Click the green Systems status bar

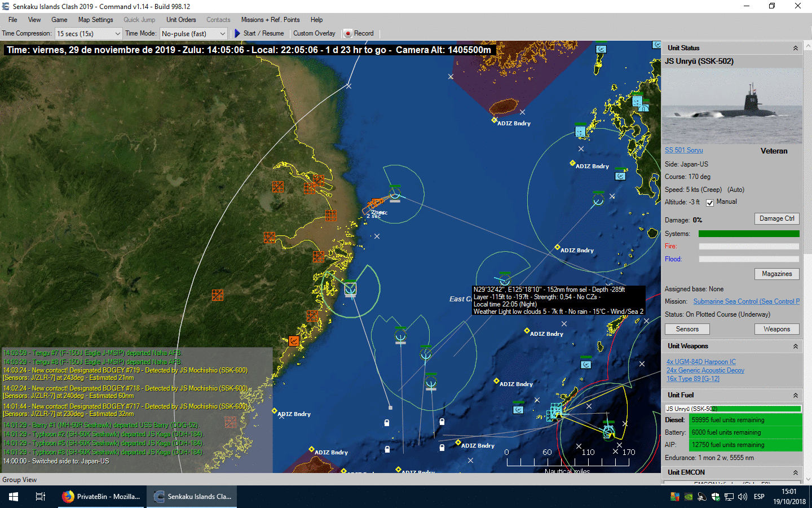click(749, 234)
